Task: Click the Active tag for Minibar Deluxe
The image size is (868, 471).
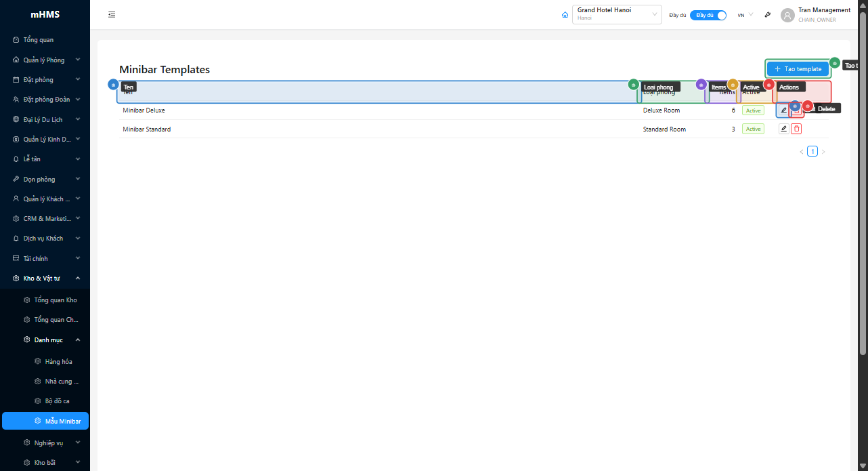Action: (753, 110)
